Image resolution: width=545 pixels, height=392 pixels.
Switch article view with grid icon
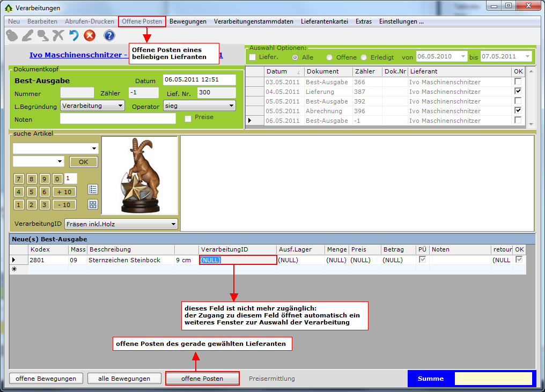pos(93,204)
